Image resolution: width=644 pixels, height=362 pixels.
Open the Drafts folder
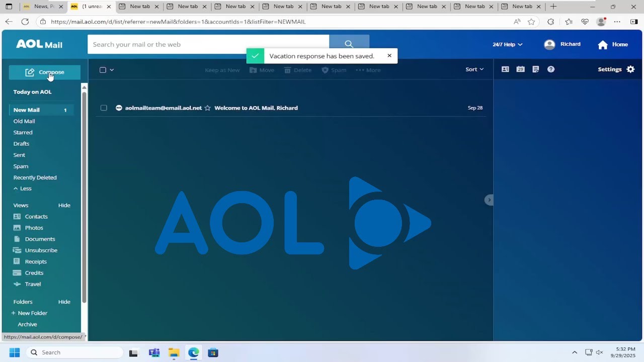pos(21,144)
